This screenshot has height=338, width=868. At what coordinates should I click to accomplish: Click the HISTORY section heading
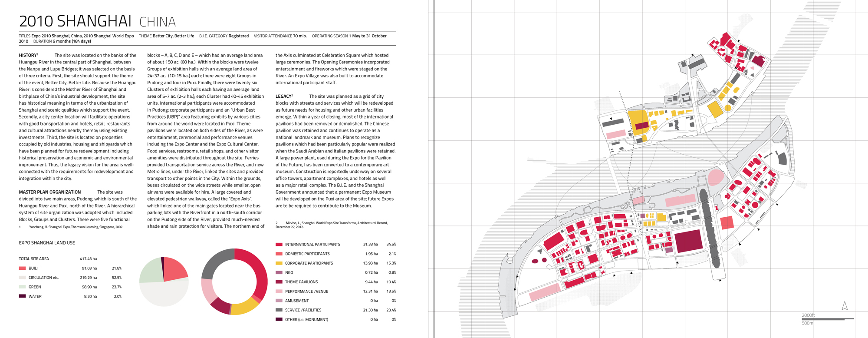click(28, 55)
